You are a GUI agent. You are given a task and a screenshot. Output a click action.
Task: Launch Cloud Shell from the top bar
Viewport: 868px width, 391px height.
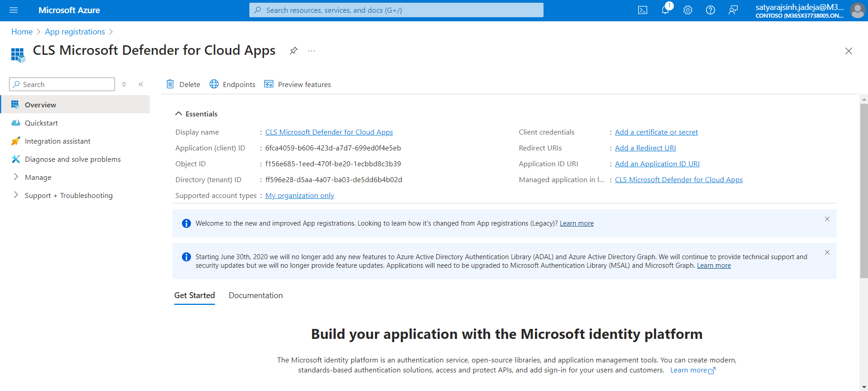click(x=643, y=10)
